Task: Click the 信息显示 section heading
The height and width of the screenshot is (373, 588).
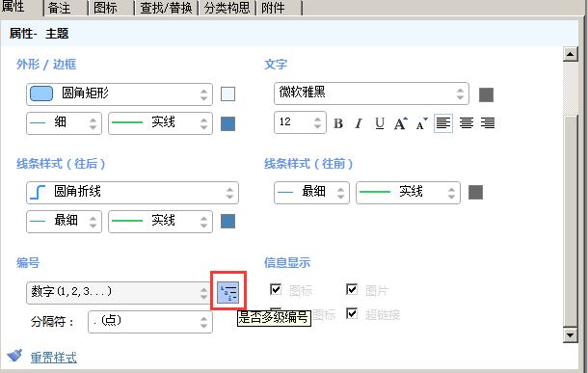Action: click(287, 263)
